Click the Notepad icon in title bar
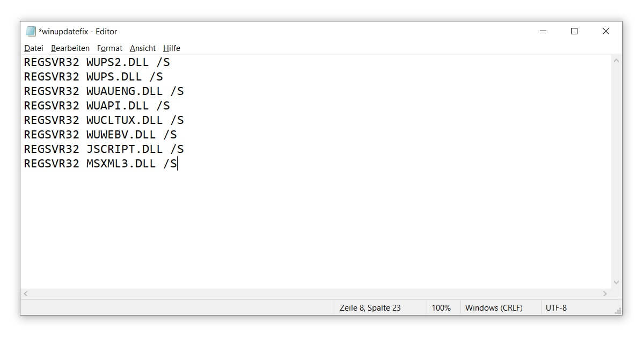The height and width of the screenshot is (338, 644). [x=31, y=31]
